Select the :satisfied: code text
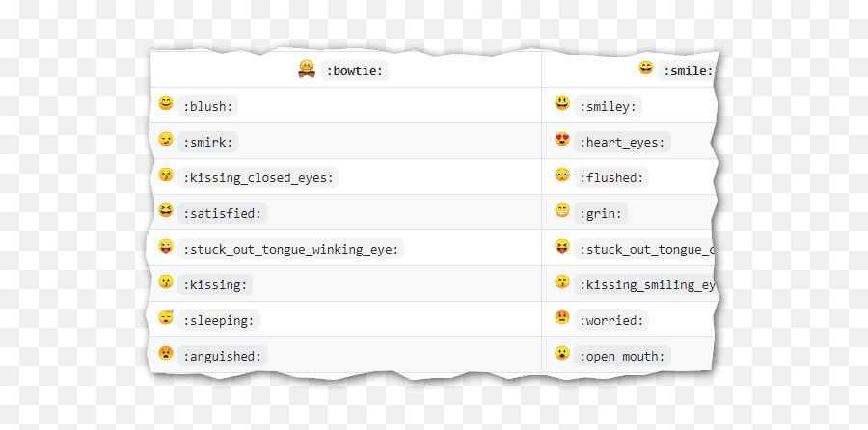868x430 pixels. coord(222,213)
